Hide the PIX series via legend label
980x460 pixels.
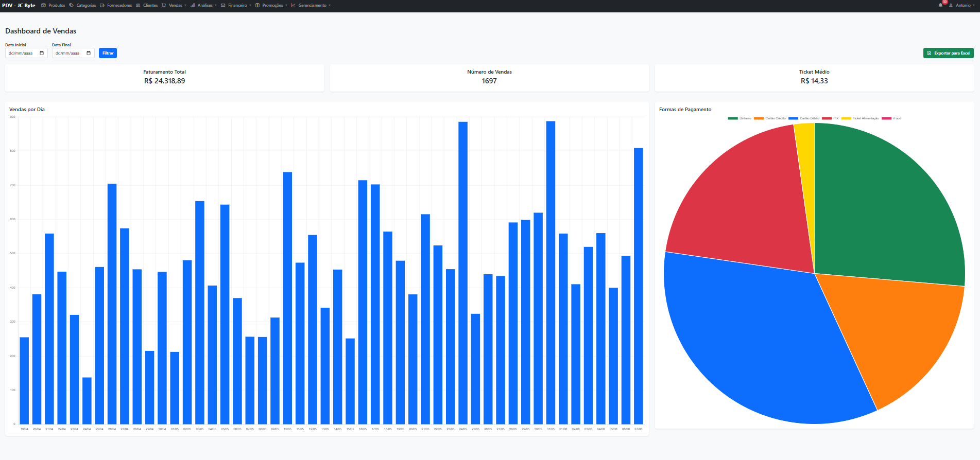tap(836, 118)
